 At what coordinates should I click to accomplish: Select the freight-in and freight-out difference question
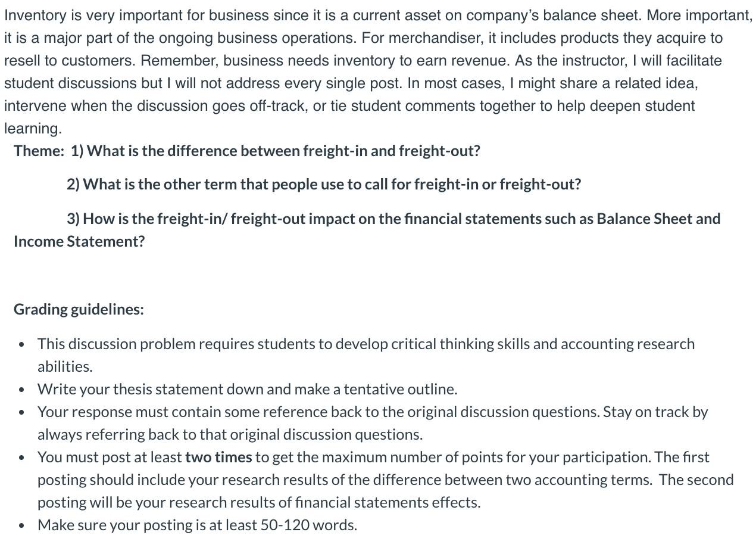[x=276, y=151]
